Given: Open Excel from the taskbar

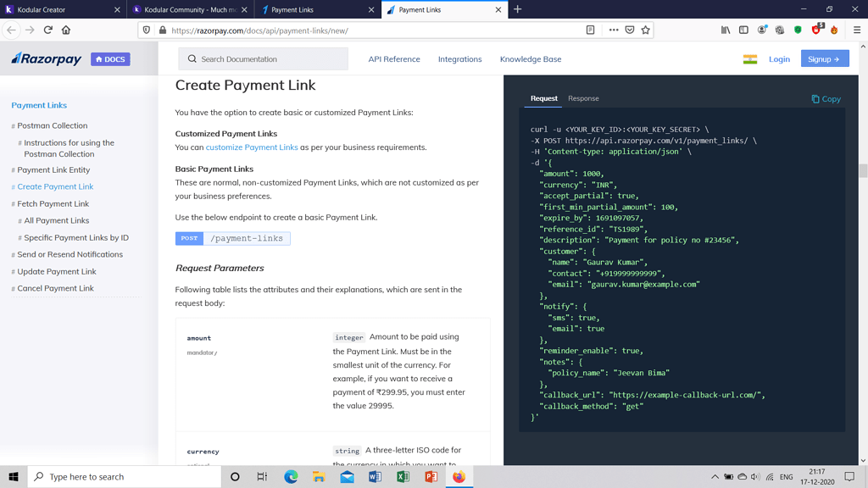Looking at the screenshot, I should pyautogui.click(x=403, y=477).
